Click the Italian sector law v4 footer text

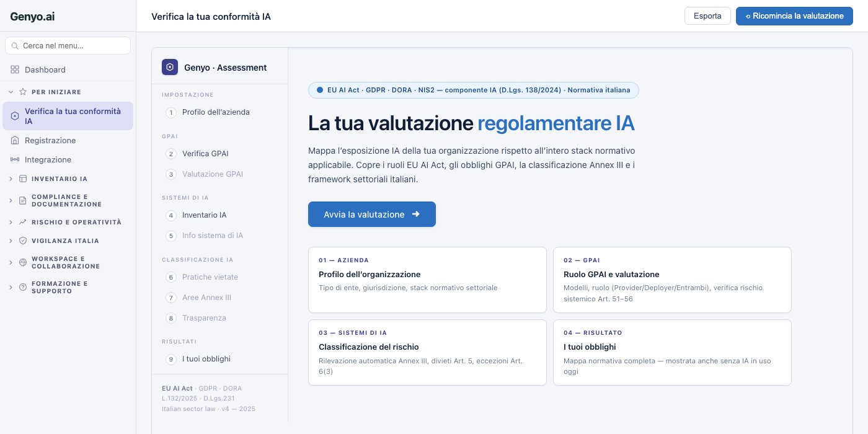coord(208,409)
